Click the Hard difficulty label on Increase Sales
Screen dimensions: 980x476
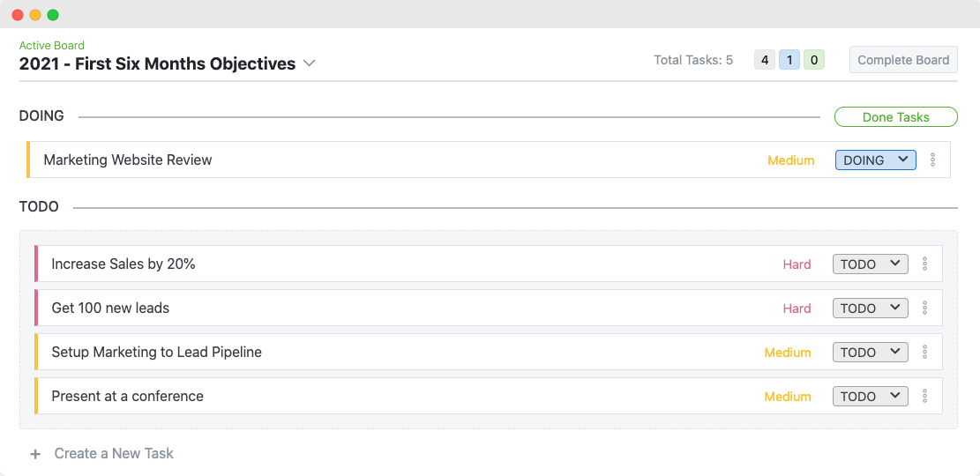797,264
